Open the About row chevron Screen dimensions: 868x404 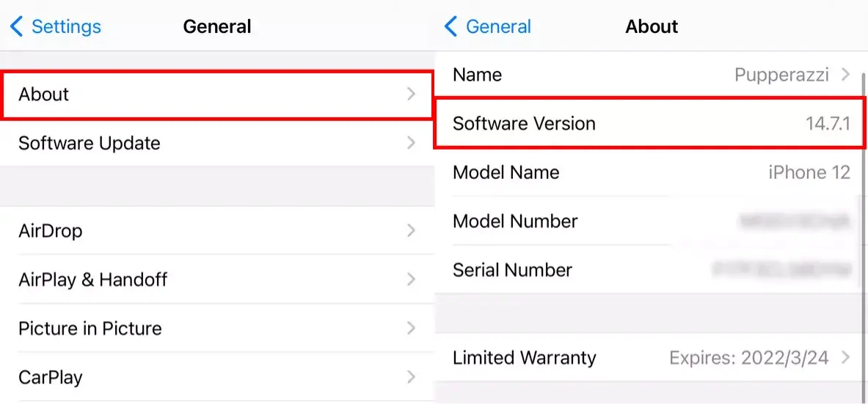tap(412, 94)
